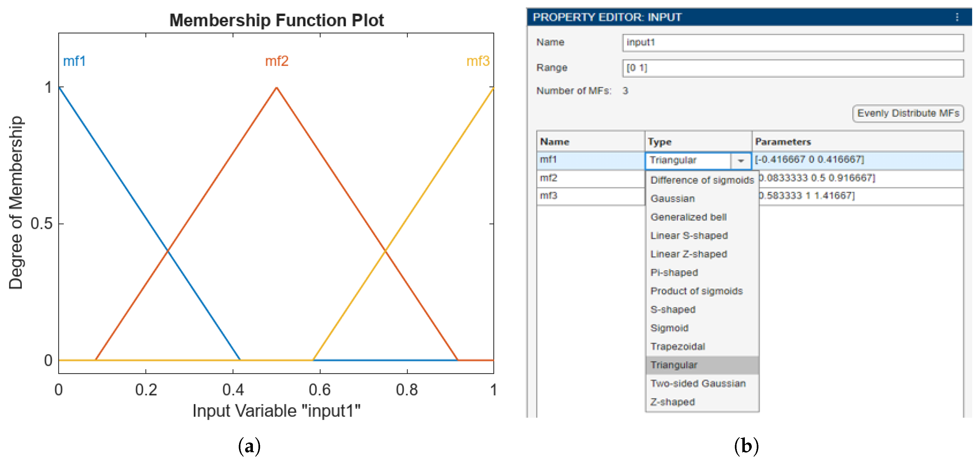Screen dimensions: 980x463
Task: Open the property editor three-dot options menu
Action: click(957, 17)
